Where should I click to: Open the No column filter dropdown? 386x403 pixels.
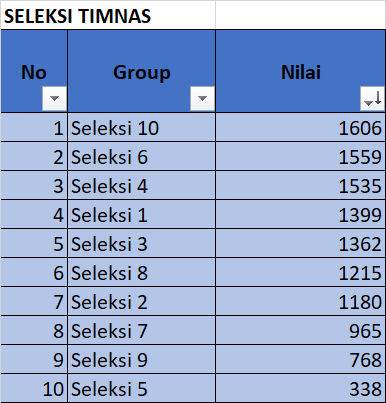tap(54, 98)
